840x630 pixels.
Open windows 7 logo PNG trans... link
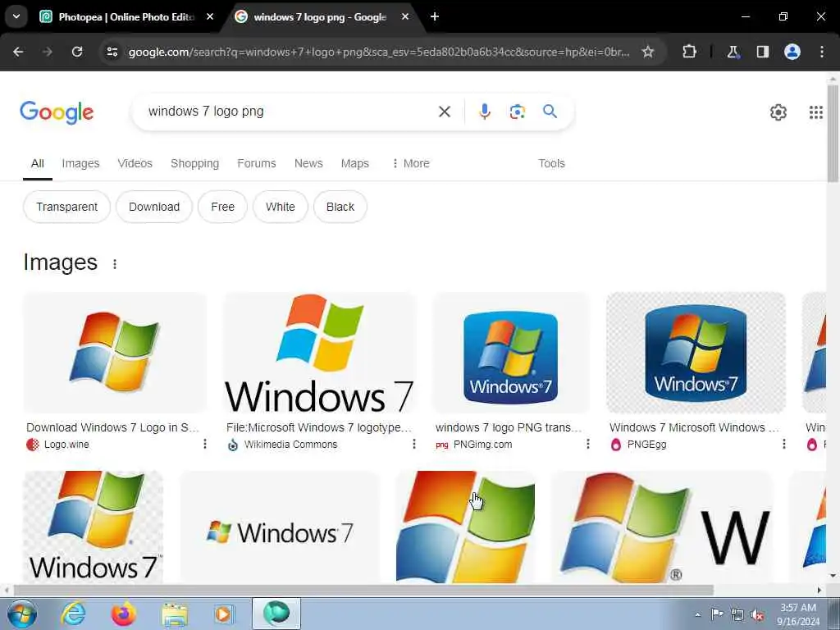(509, 427)
